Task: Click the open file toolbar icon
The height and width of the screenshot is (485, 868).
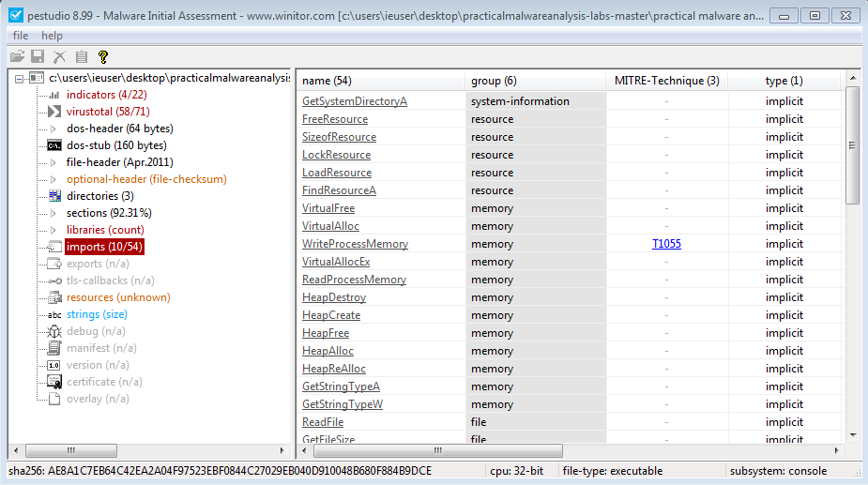Action: pos(17,57)
